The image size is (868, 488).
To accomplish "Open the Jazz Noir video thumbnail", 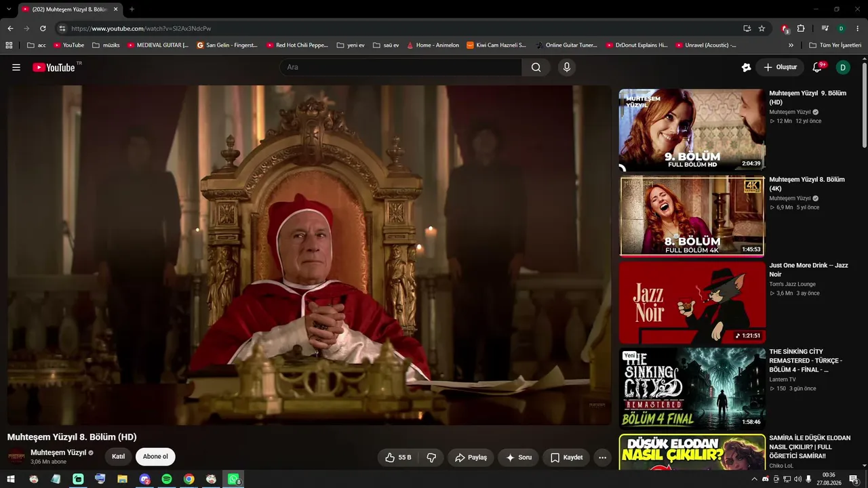I will coord(692,302).
